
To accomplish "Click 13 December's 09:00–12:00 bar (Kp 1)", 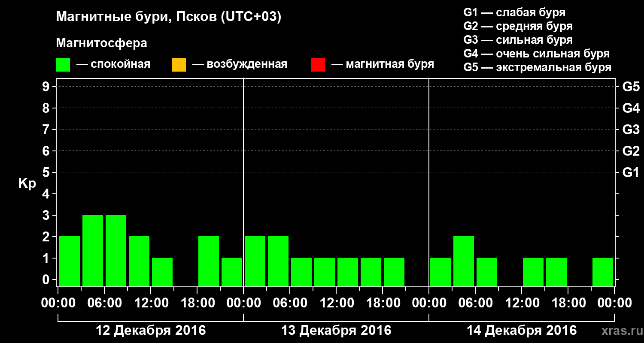I will pyautogui.click(x=325, y=272).
